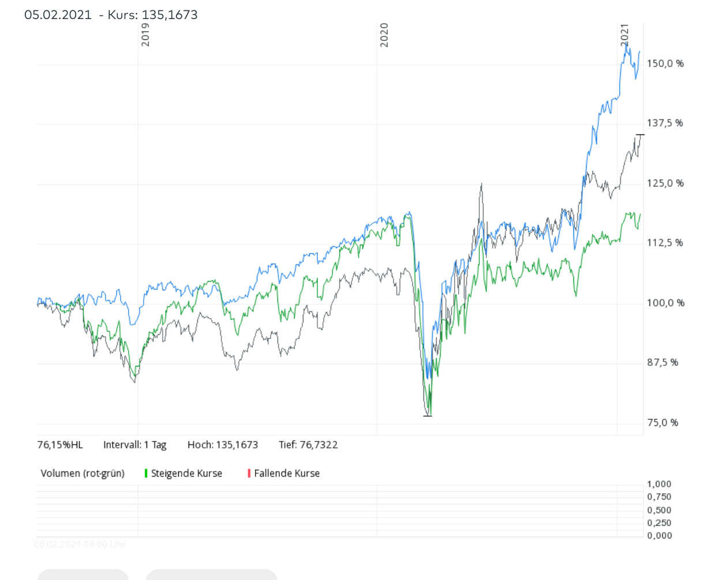Click the 75,0 % axis label

click(x=662, y=422)
